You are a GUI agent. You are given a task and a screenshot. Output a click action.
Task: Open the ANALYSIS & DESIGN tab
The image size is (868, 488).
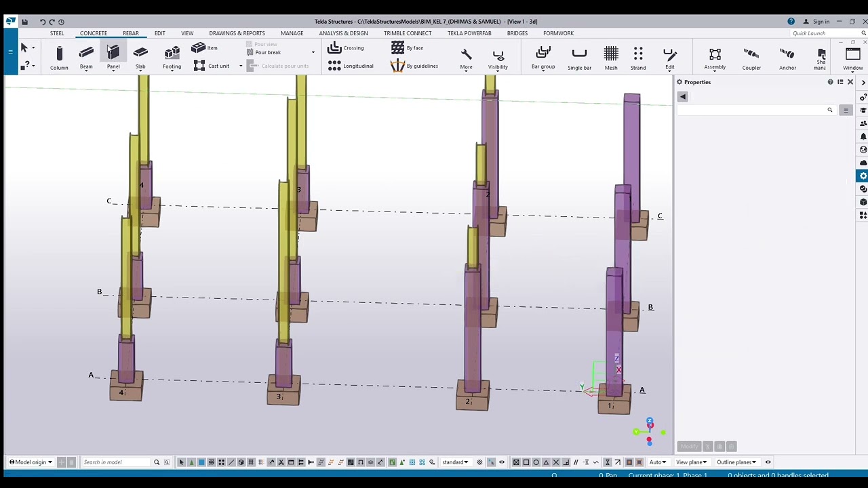click(343, 33)
